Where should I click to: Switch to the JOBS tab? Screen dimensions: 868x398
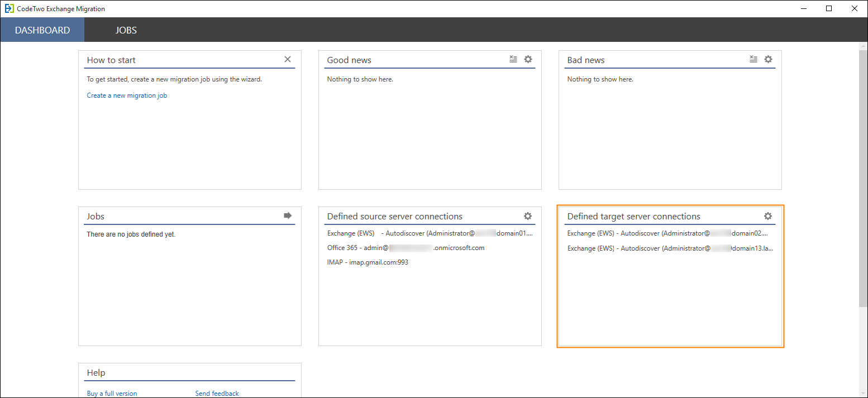tap(126, 30)
